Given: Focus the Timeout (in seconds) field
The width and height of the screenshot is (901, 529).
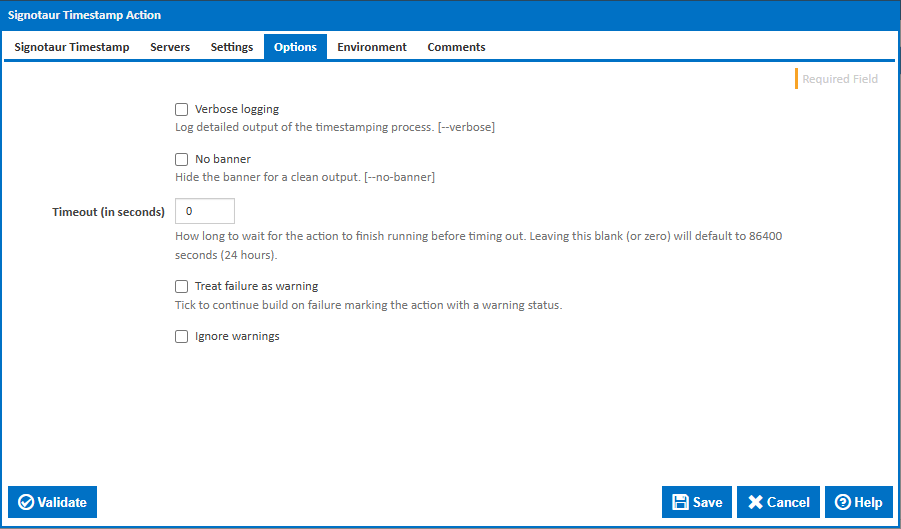Looking at the screenshot, I should 205,212.
